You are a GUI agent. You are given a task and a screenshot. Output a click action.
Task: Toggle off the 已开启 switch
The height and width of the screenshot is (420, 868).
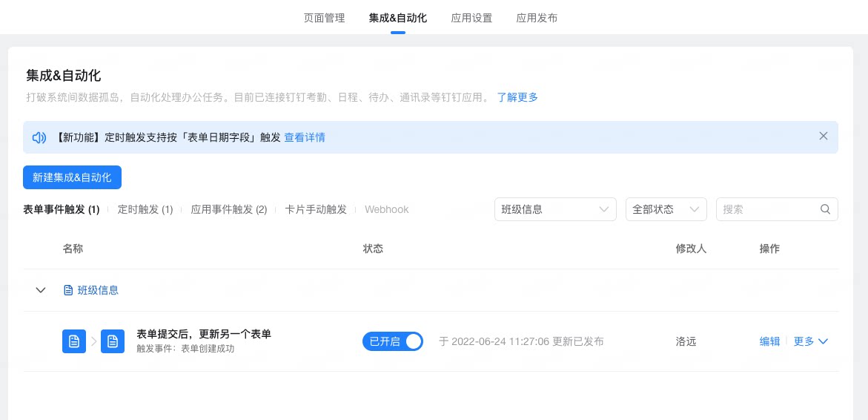(392, 341)
